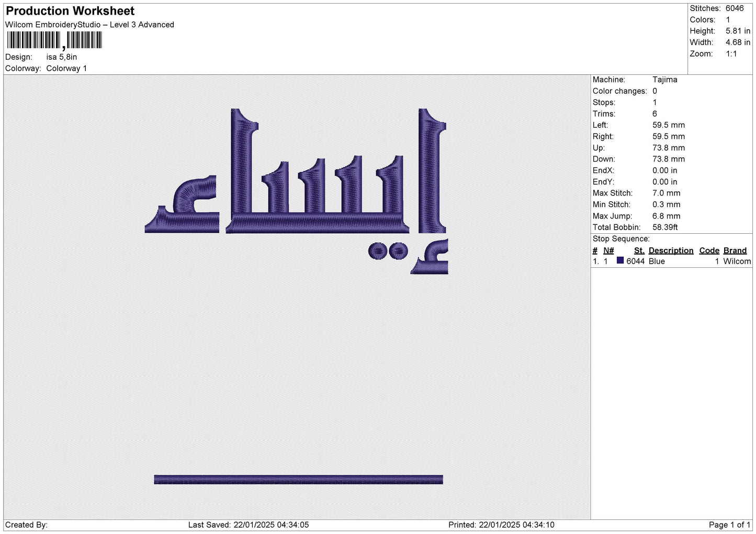Click the Total Bobbin value 58.39ft

click(x=665, y=227)
